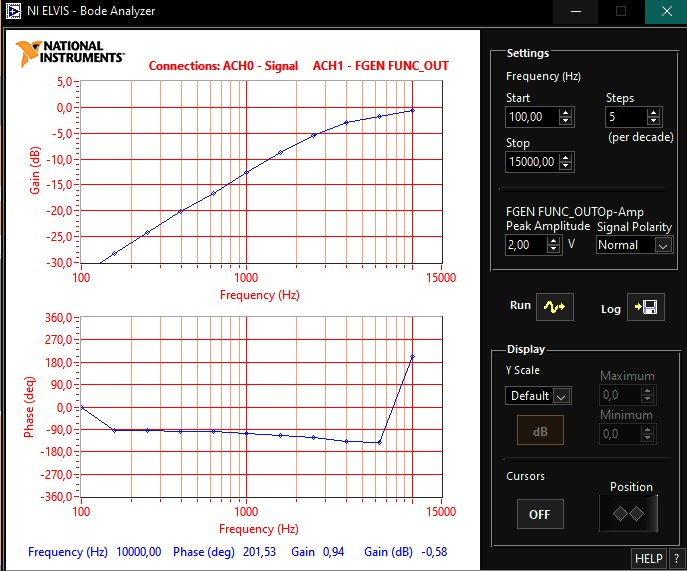Increment the Stop frequency value

566,158
